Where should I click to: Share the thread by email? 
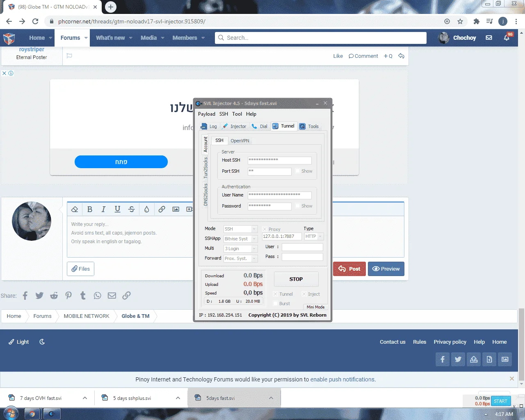pyautogui.click(x=112, y=295)
